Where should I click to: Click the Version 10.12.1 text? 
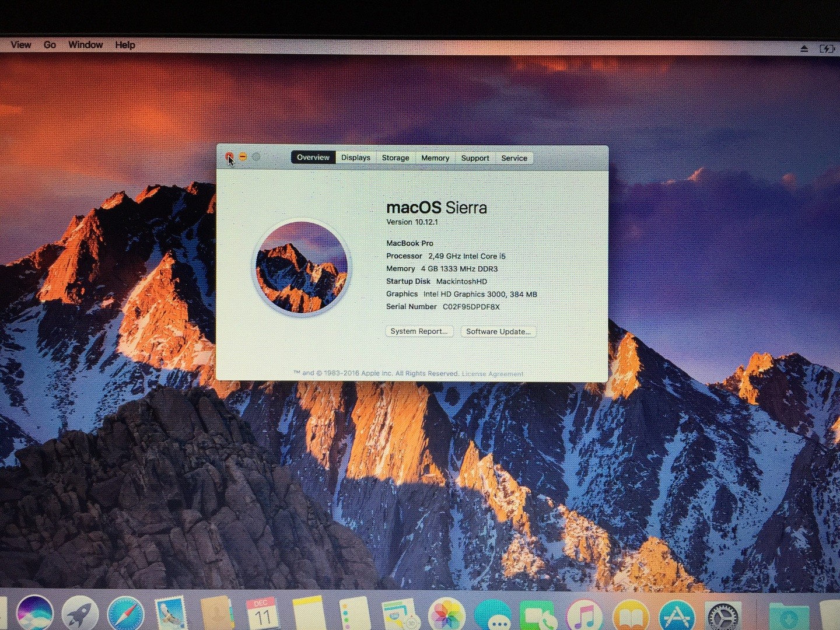(412, 222)
